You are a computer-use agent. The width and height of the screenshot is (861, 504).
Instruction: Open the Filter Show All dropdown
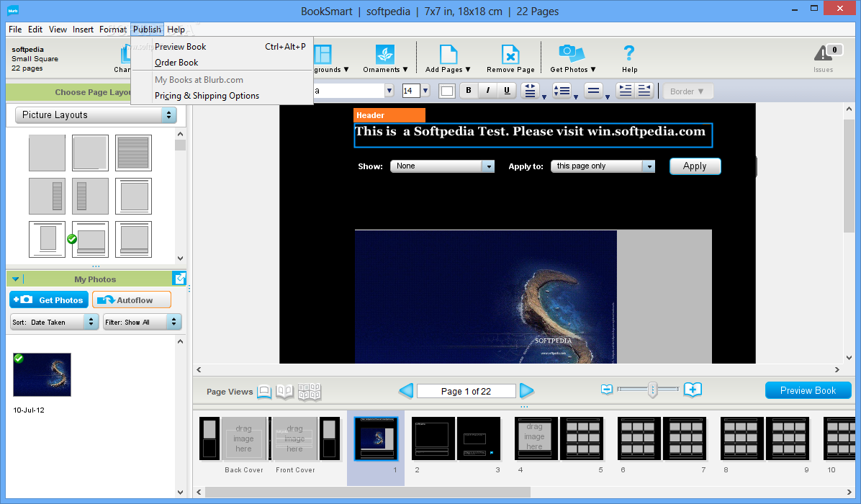pos(143,323)
